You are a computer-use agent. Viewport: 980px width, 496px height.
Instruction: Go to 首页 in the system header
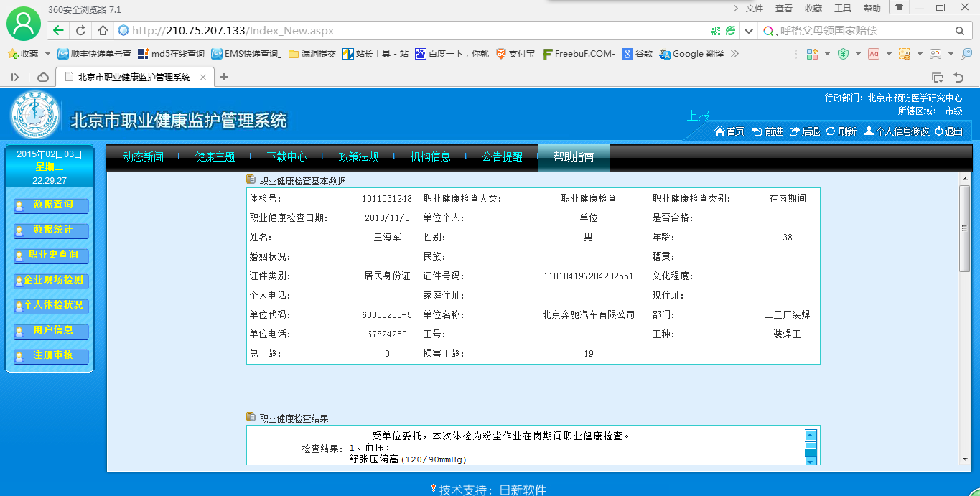coord(729,131)
